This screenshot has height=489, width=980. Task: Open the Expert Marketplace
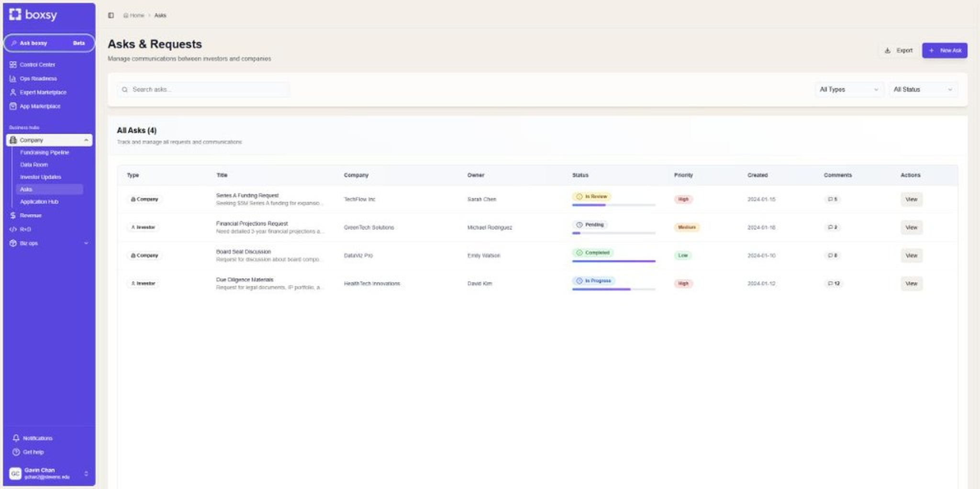point(43,92)
